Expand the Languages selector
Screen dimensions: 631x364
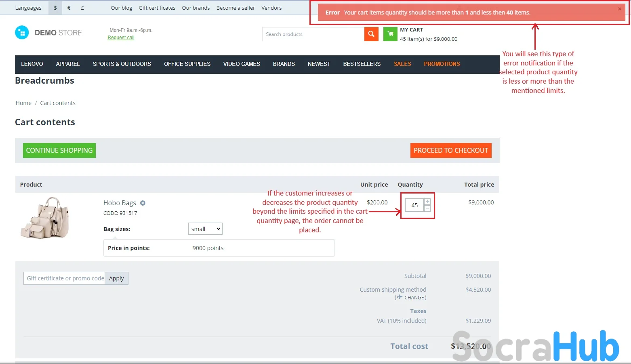pyautogui.click(x=28, y=8)
